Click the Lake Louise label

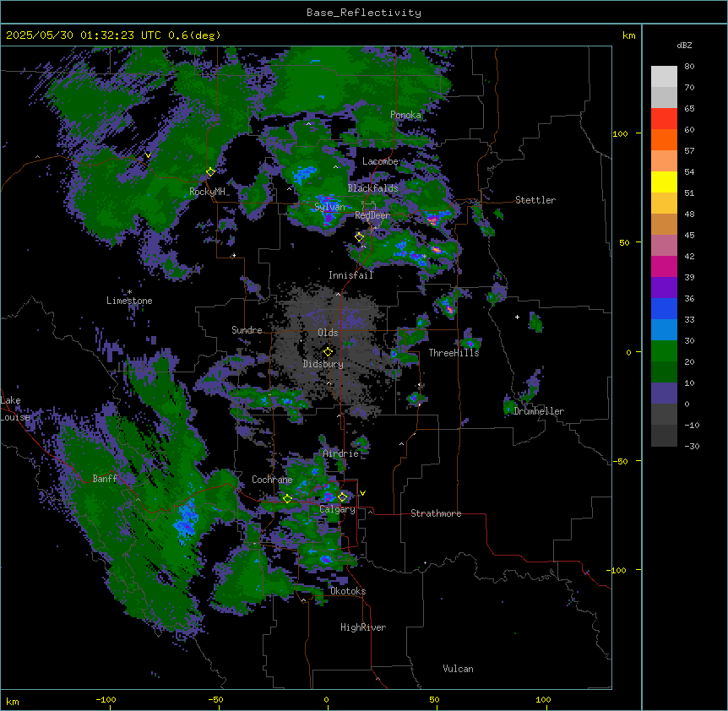(14, 409)
